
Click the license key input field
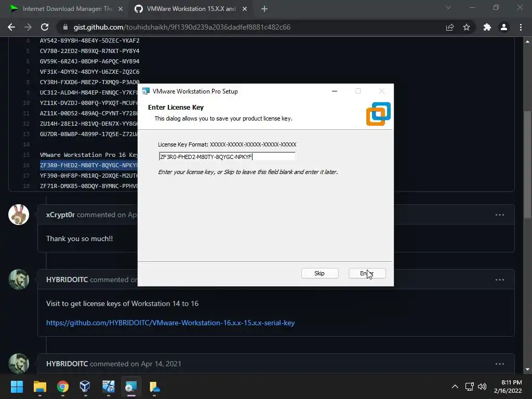pos(227,157)
